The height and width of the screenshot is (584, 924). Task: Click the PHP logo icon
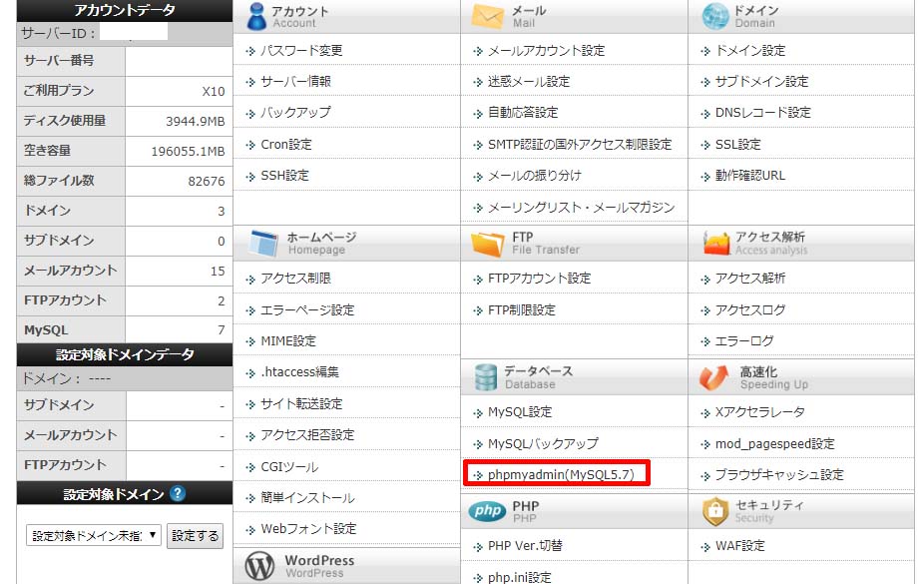[x=488, y=512]
